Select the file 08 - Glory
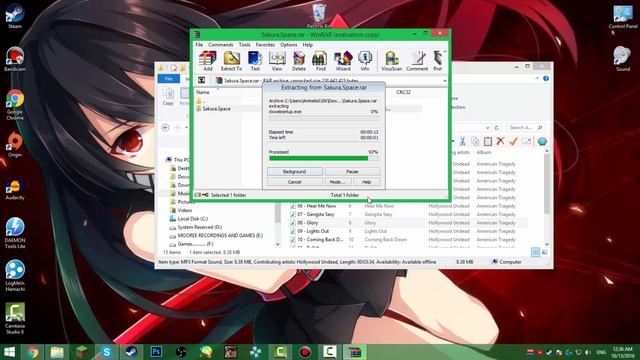 (307, 223)
